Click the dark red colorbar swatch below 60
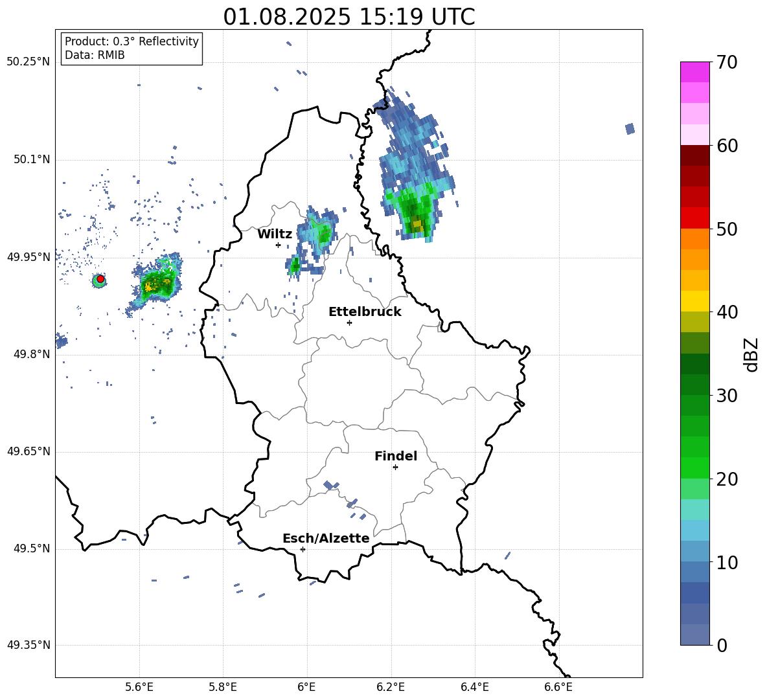The height and width of the screenshot is (700, 767). click(x=694, y=155)
